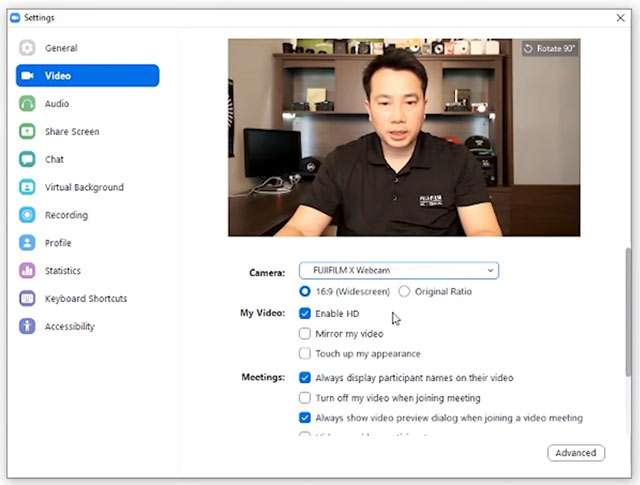Click the General settings gear icon
The height and width of the screenshot is (485, 640).
pyautogui.click(x=27, y=48)
